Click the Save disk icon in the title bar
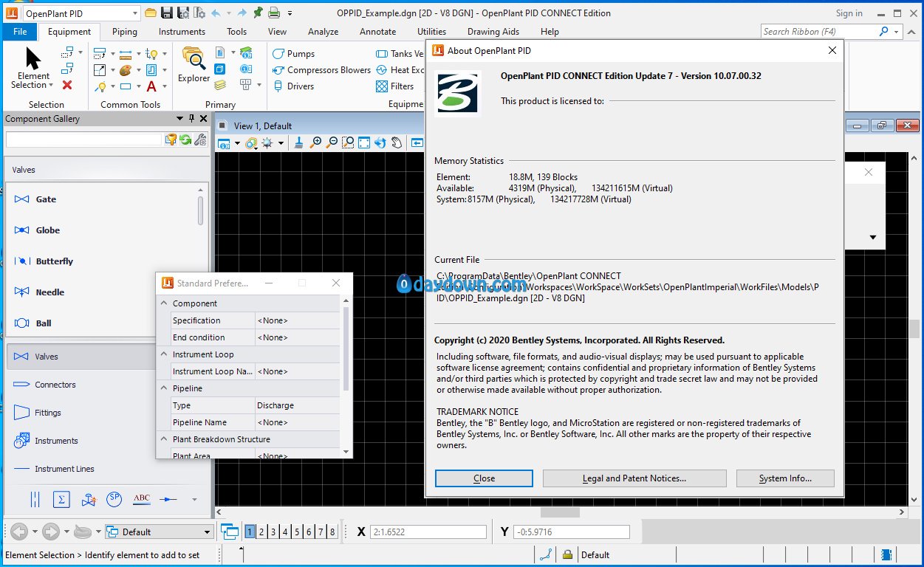Viewport: 924px width, 567px height. [167, 13]
